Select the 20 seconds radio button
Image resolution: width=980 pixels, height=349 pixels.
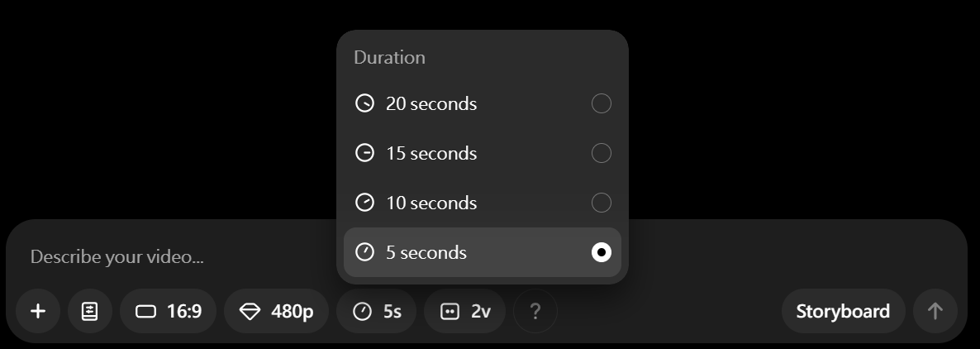[x=602, y=103]
